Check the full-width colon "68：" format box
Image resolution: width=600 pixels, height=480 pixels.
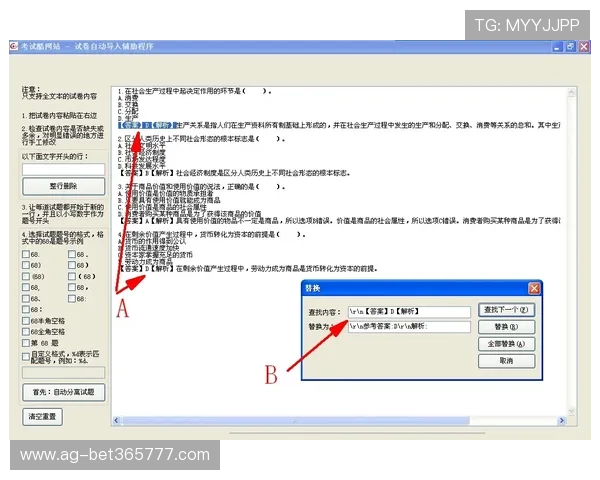point(26,309)
